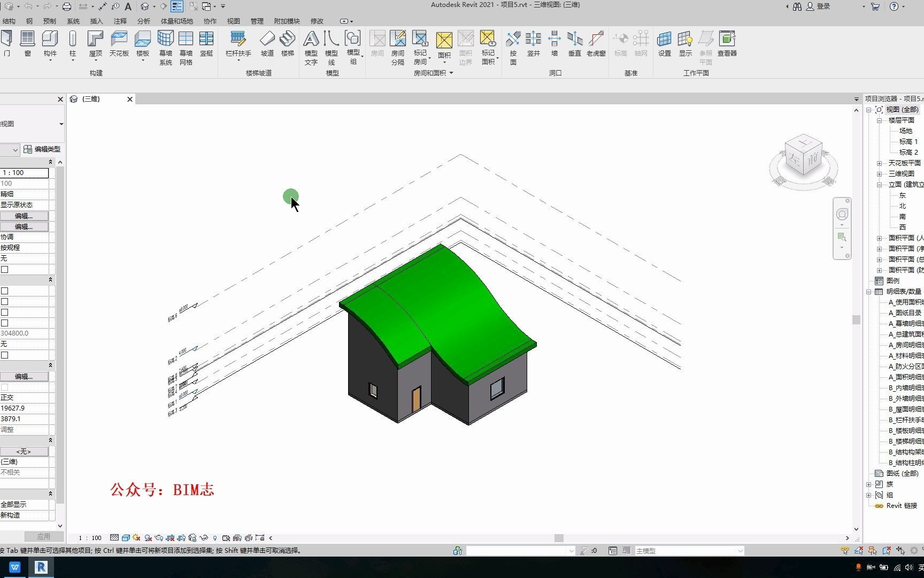Select 东 elevation in project browser
Screen dimensions: 924x578
pyautogui.click(x=902, y=195)
